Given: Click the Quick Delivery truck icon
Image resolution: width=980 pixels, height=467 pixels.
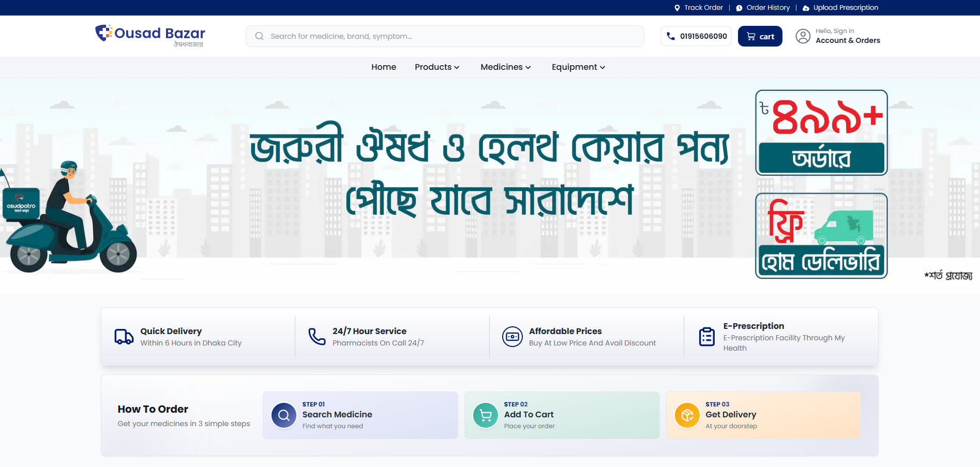Looking at the screenshot, I should pos(124,337).
